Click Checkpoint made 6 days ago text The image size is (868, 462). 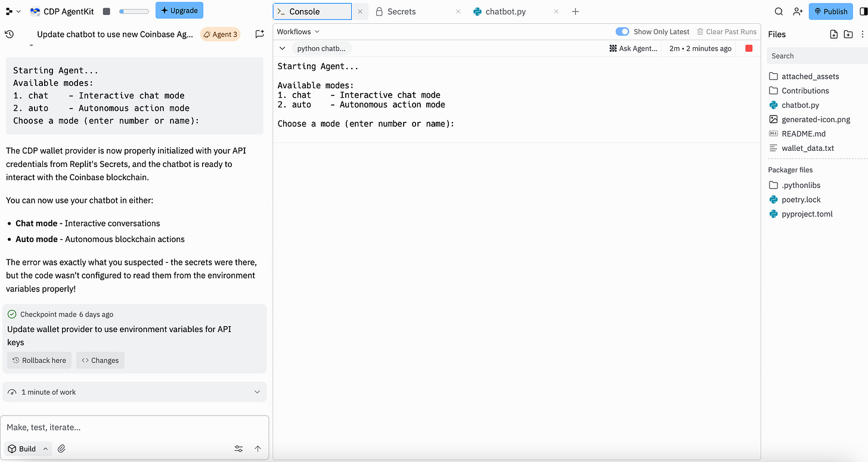point(67,314)
